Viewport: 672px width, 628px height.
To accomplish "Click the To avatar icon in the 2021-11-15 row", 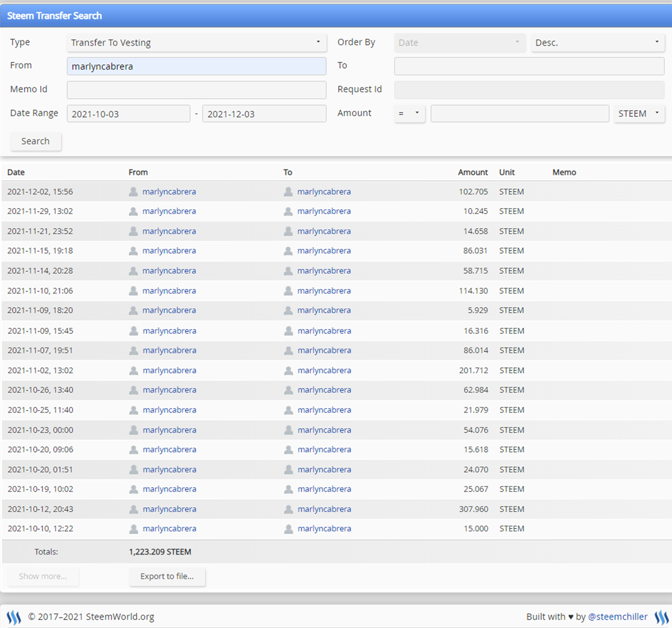I will [x=288, y=251].
